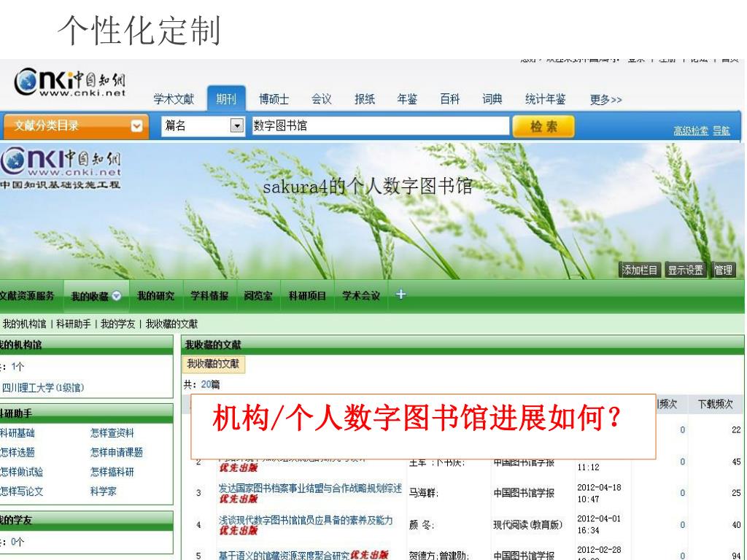The width and height of the screenshot is (747, 560).
Task: Expand the 文献分类目录 dropdown
Action: point(136,125)
